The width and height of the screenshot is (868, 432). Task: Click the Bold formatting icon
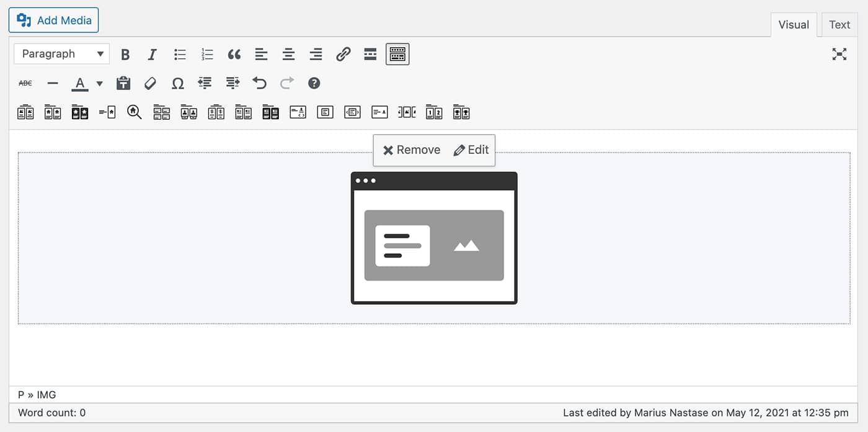click(125, 55)
